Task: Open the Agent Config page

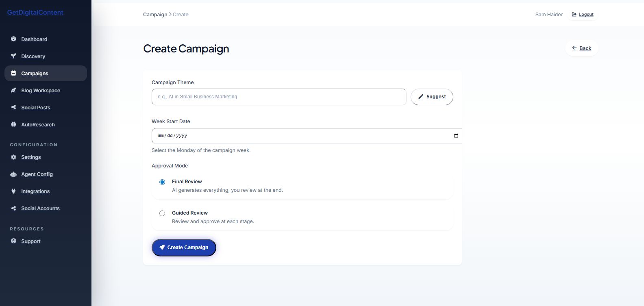Action: pos(46,174)
